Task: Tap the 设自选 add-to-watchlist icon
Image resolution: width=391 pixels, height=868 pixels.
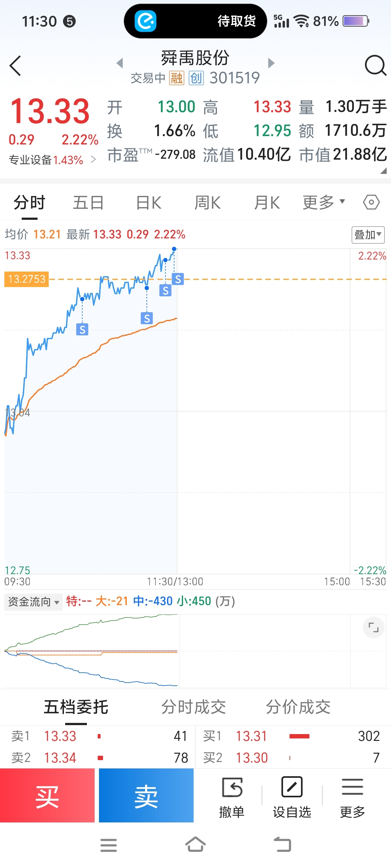Action: coord(292,787)
